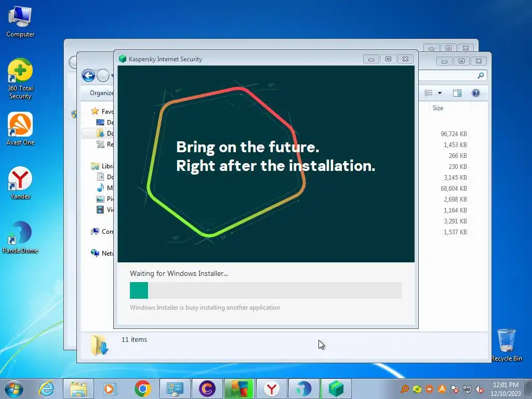
Task: Click the Explorer search magnifier icon
Action: point(481,75)
